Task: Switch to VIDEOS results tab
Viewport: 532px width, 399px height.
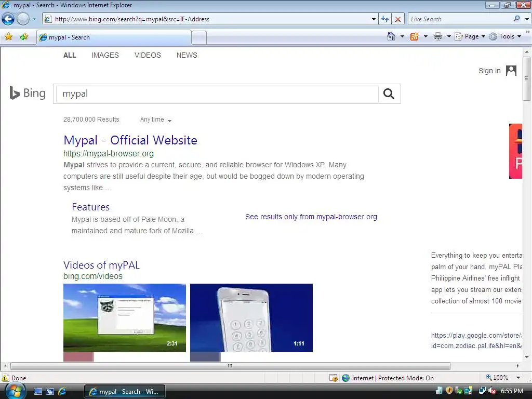Action: tap(148, 55)
